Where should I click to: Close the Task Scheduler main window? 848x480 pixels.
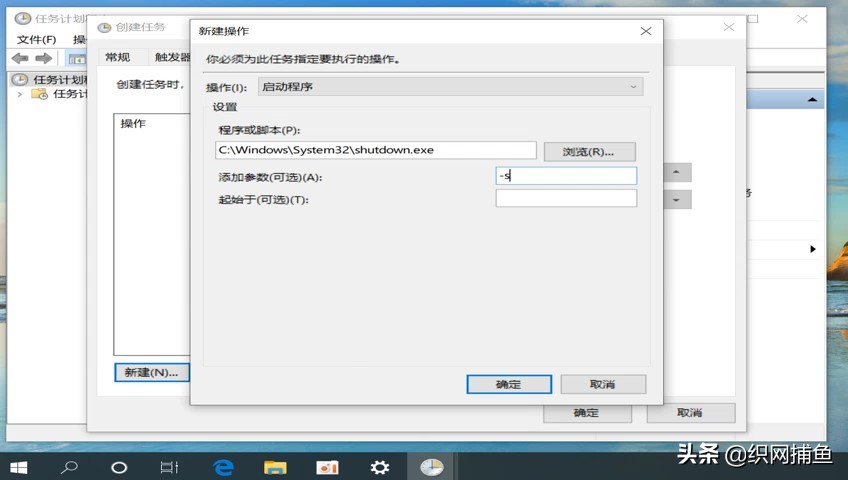pos(802,19)
